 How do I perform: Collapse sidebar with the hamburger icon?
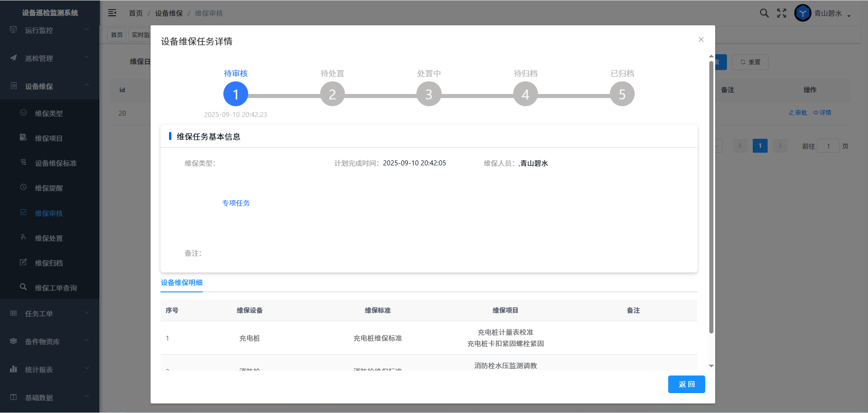(112, 13)
